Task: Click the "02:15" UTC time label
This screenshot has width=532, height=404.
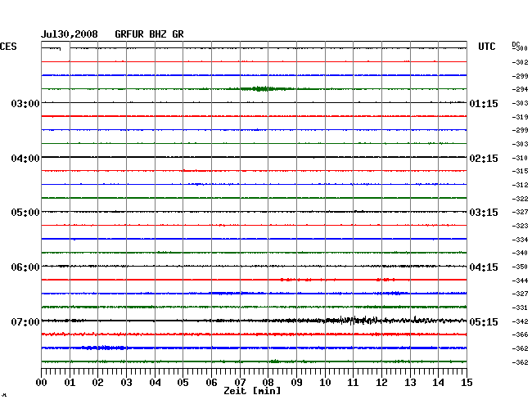Action: [484, 159]
